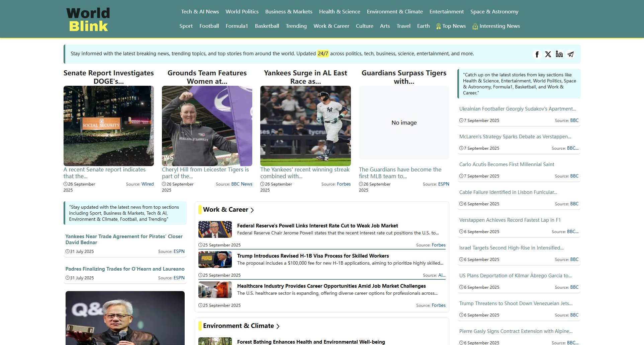
Task: Open the Work & Career section heading
Action: (x=225, y=210)
